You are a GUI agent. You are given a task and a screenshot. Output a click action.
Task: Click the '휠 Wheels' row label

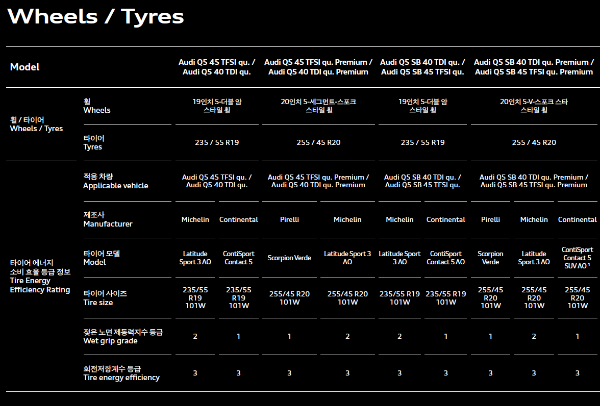[97, 106]
